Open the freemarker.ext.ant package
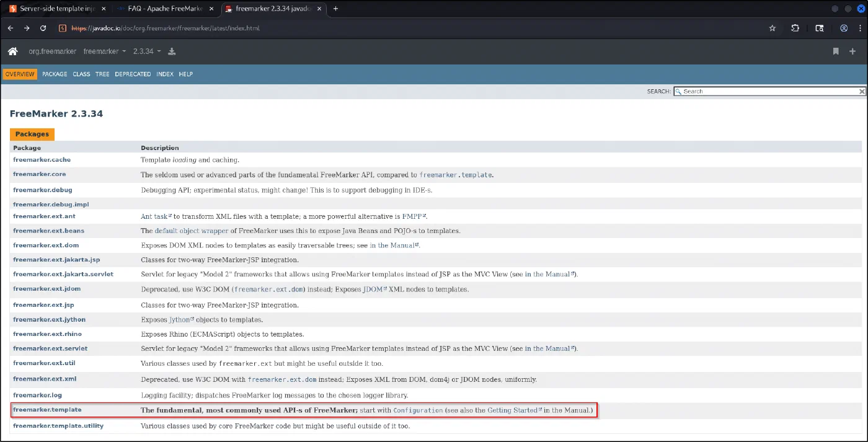The height and width of the screenshot is (442, 868). (x=44, y=216)
